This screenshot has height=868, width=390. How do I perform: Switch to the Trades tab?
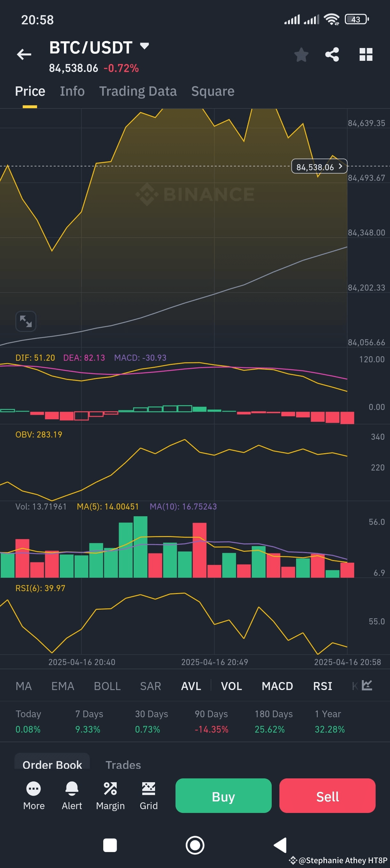coord(123,765)
